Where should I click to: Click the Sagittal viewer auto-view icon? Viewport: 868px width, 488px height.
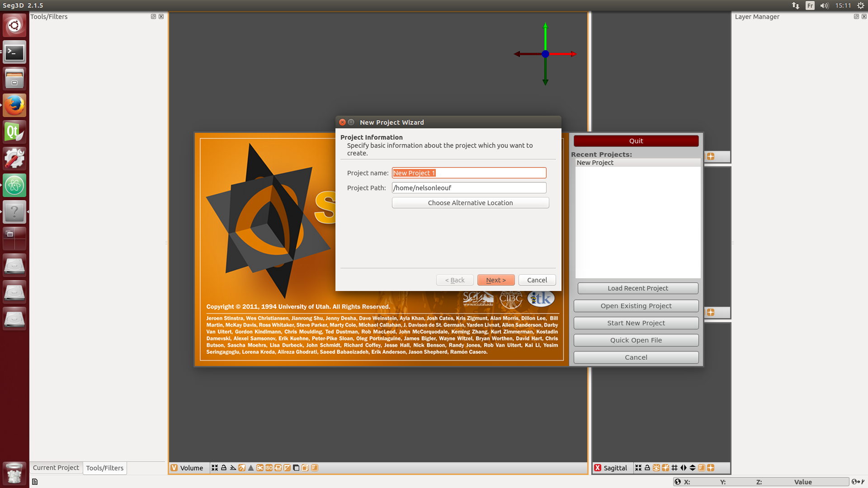638,468
